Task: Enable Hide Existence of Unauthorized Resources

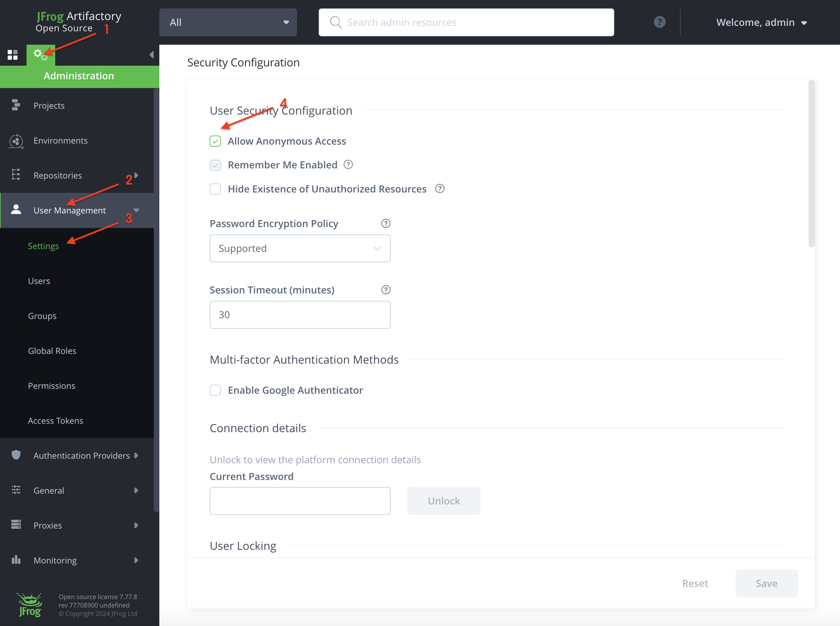Action: (x=215, y=189)
